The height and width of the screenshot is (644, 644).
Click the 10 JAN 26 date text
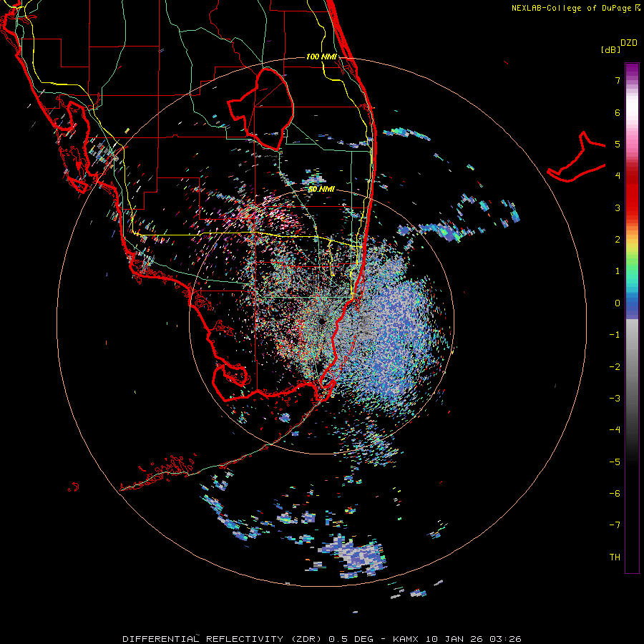click(x=454, y=639)
